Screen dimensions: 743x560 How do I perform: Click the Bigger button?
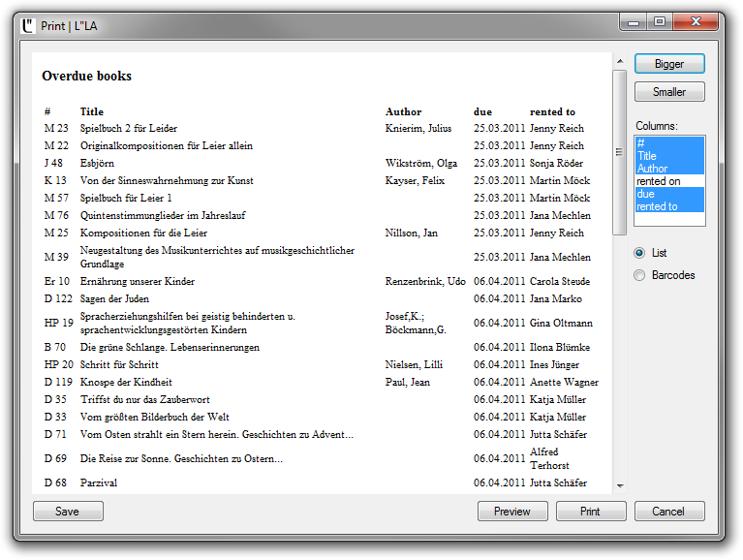click(669, 64)
